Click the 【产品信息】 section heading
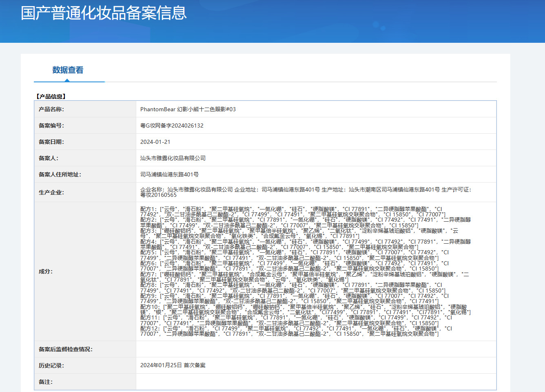Viewport: 545px width, 392px height. (x=51, y=97)
